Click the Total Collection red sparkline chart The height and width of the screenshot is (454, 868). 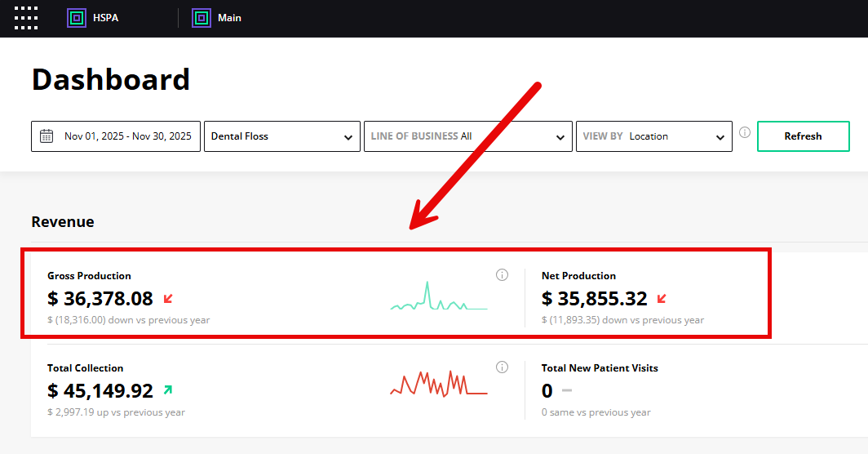coord(438,384)
